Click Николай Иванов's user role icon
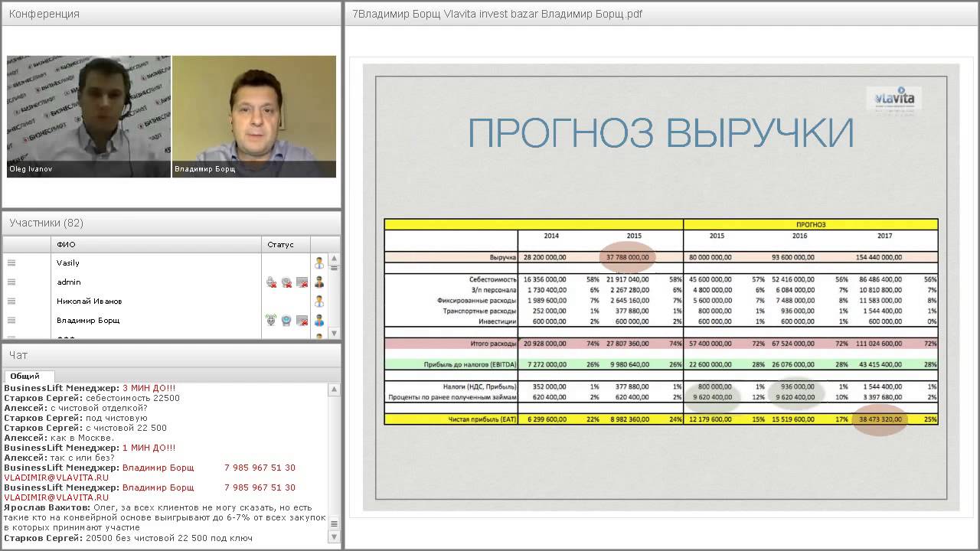The width and height of the screenshot is (980, 551). pos(319,302)
